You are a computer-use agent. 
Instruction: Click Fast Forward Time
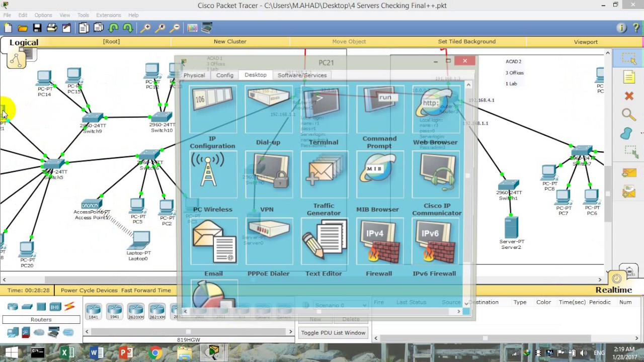click(x=146, y=290)
